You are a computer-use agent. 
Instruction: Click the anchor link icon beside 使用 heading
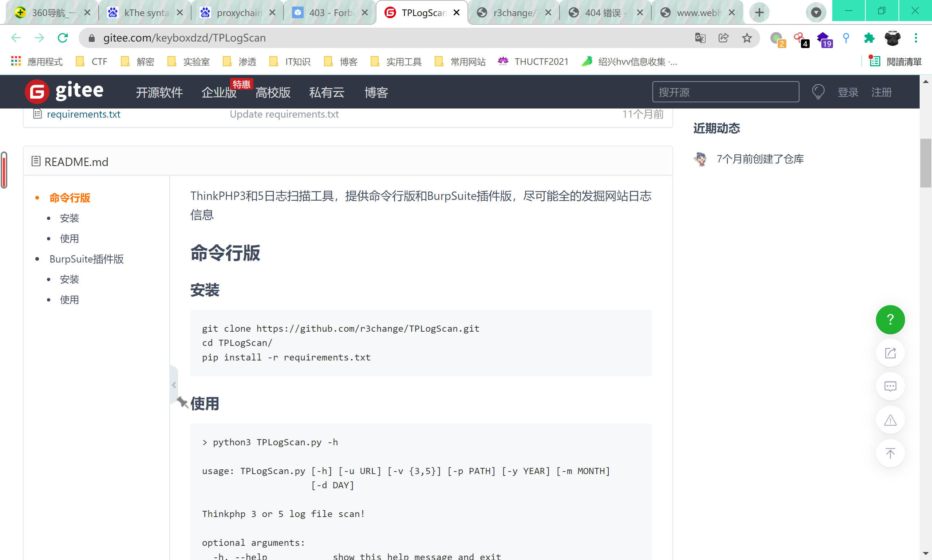183,402
